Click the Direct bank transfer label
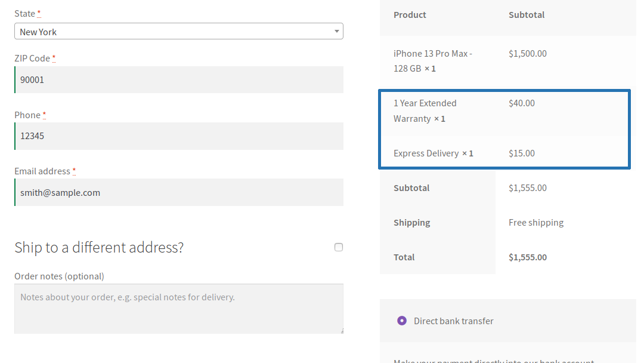This screenshot has height=363, width=644. pos(454,321)
